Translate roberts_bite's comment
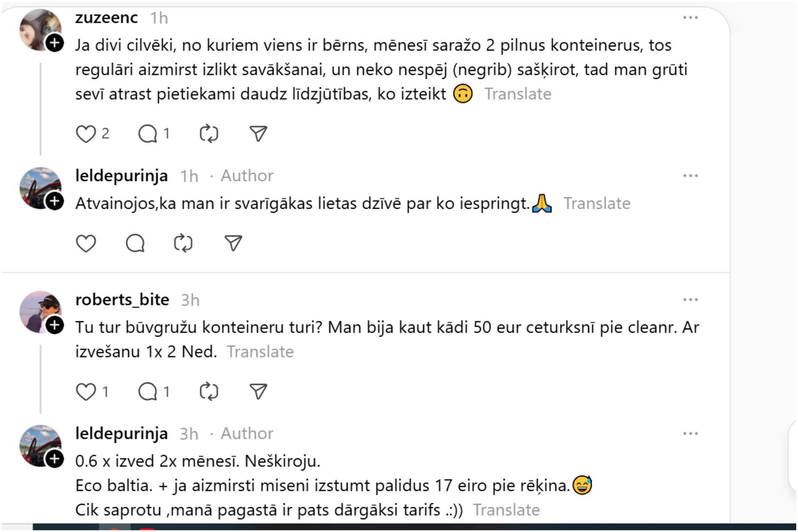Viewport: 798px width, 532px height. pyautogui.click(x=260, y=352)
